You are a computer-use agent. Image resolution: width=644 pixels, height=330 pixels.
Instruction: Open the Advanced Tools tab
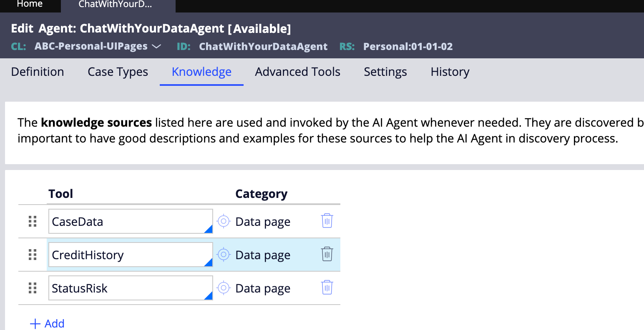tap(297, 72)
